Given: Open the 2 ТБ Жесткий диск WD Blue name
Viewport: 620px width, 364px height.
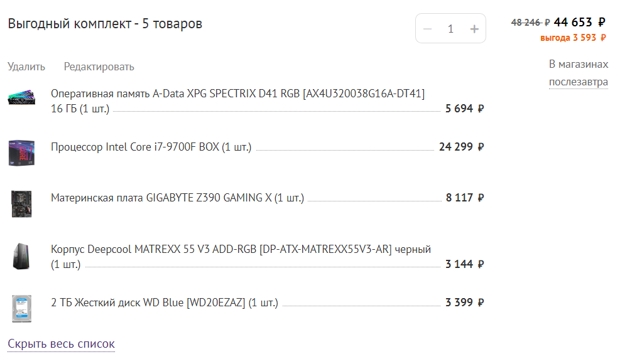Looking at the screenshot, I should (164, 302).
